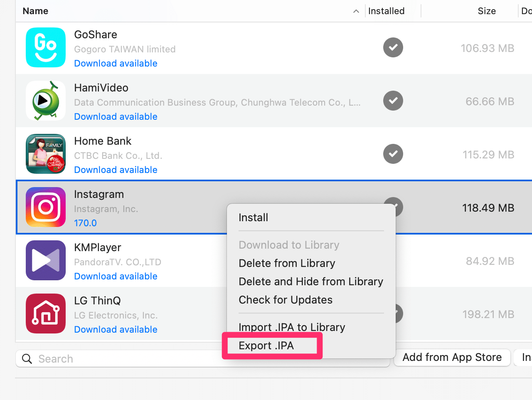Screen dimensions: 532x400
Task: Click the 66.66 MB size value
Action: (490, 101)
